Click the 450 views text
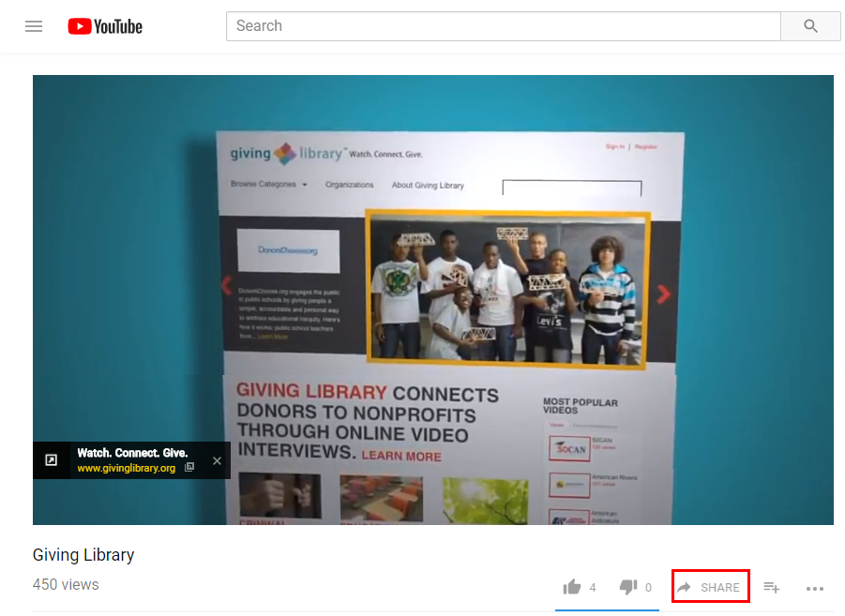845x616 pixels. click(66, 585)
